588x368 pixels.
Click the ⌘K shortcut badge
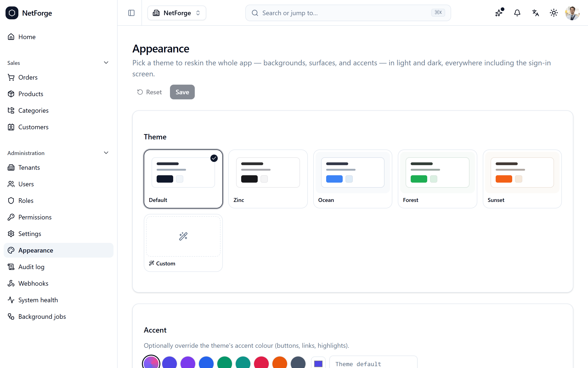click(438, 13)
